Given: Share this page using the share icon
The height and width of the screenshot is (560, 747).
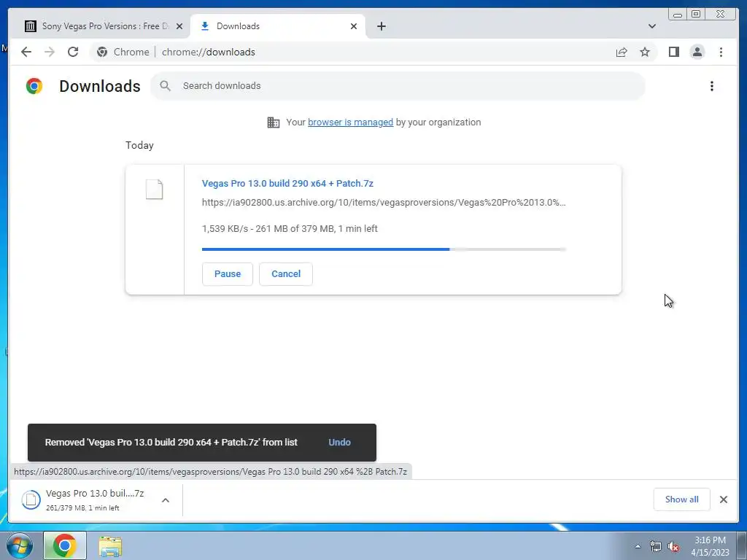Looking at the screenshot, I should (x=622, y=52).
